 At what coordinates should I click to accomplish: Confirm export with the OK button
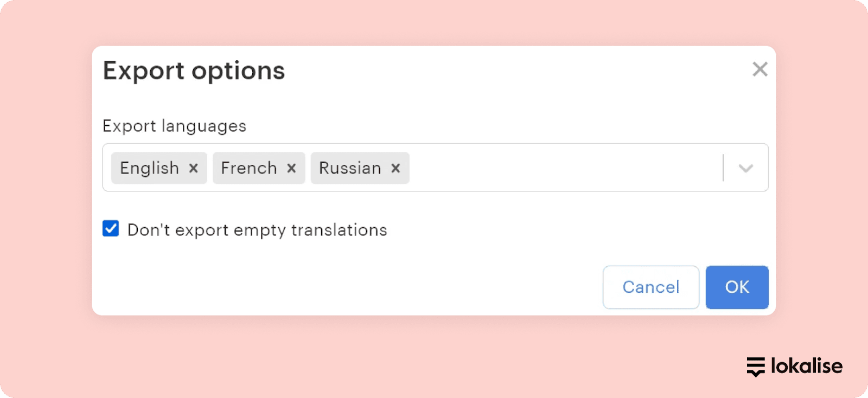click(x=737, y=287)
